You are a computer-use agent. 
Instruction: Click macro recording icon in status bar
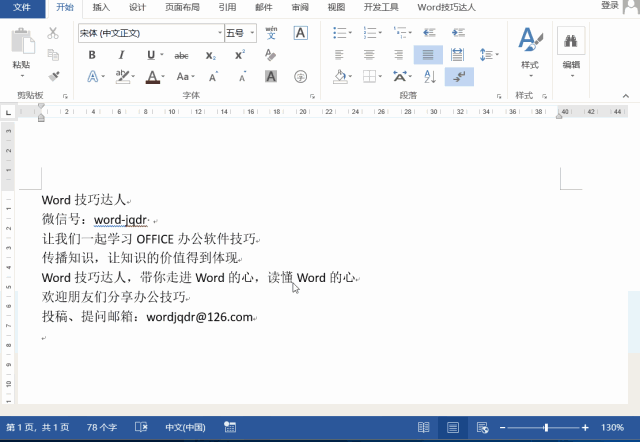230,427
